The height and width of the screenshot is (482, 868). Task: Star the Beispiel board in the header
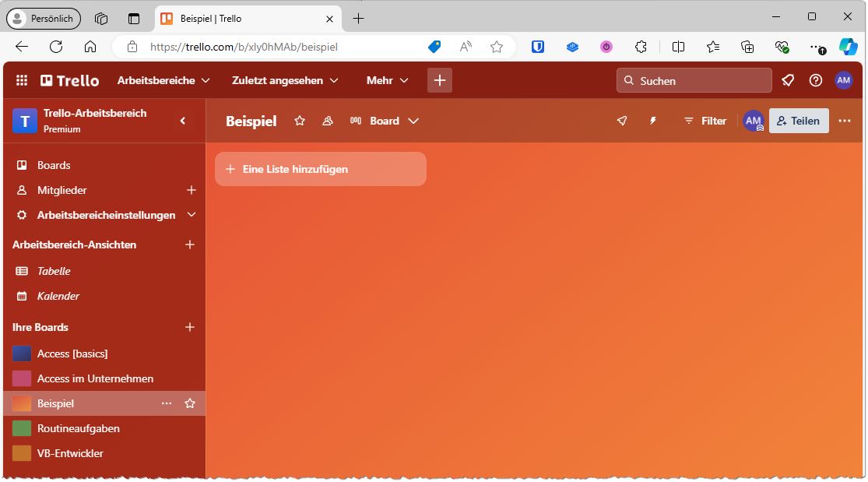click(x=300, y=121)
